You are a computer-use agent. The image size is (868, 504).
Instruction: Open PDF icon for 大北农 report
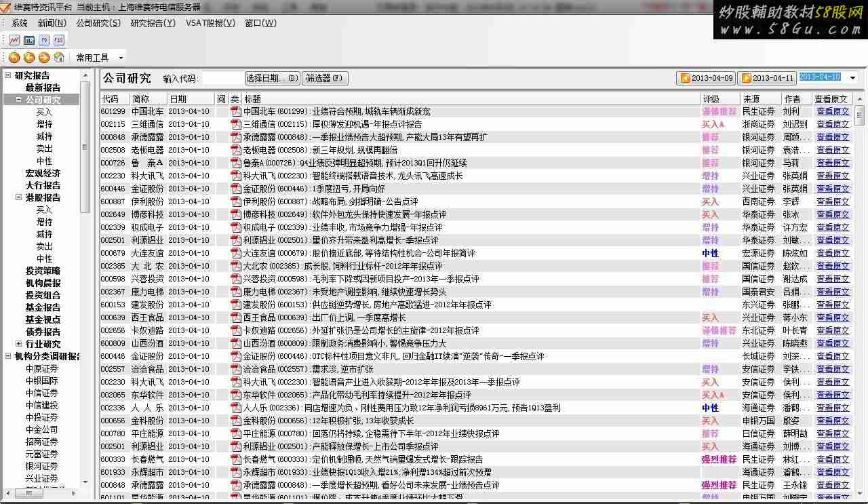click(236, 266)
